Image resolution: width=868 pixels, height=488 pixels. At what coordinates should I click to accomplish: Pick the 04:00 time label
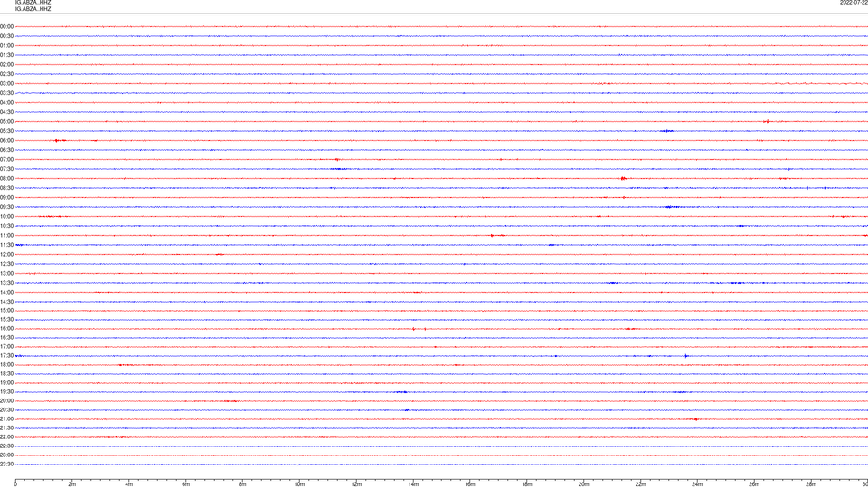coord(6,103)
